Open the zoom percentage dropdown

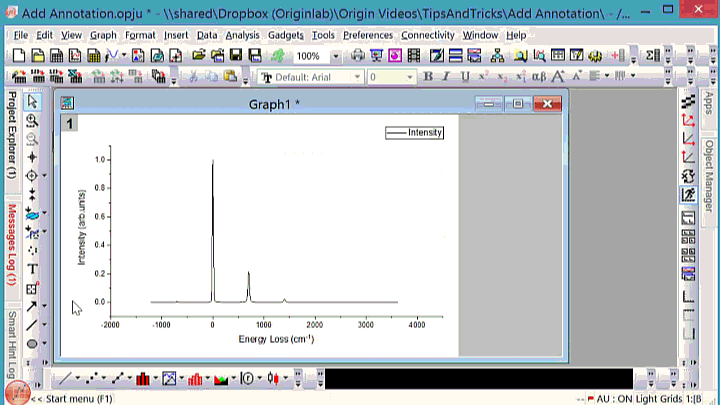click(335, 56)
